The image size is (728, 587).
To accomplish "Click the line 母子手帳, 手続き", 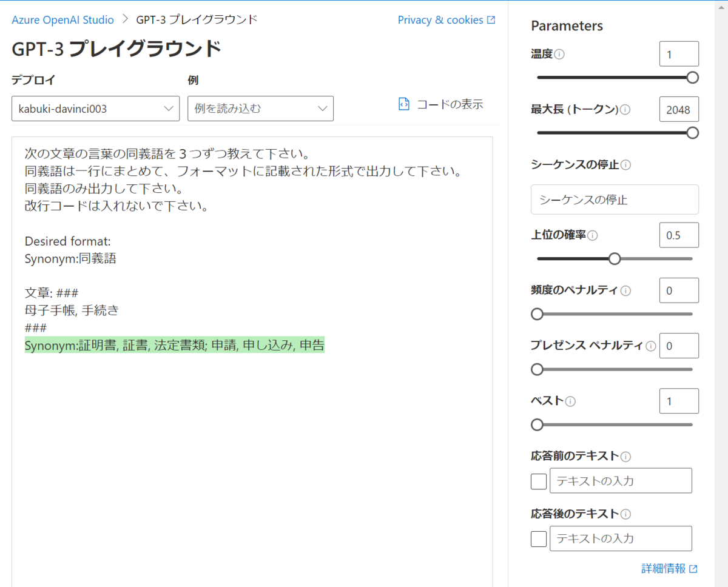I will 72,310.
